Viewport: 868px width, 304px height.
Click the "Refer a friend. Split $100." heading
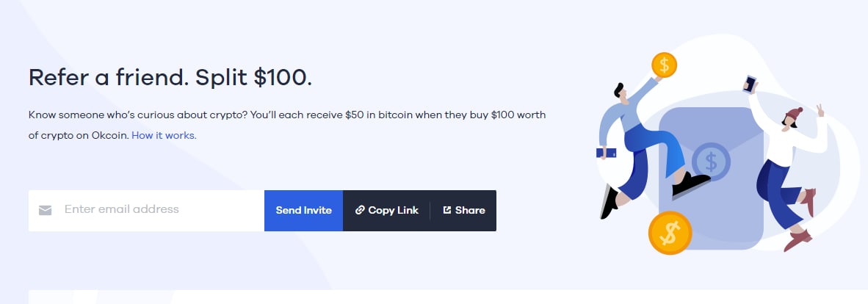coord(170,77)
